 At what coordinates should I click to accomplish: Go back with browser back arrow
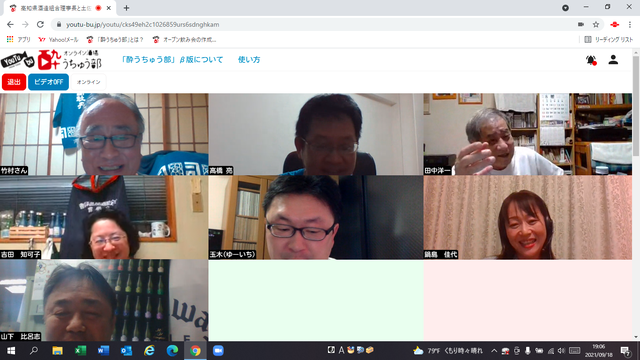10,24
